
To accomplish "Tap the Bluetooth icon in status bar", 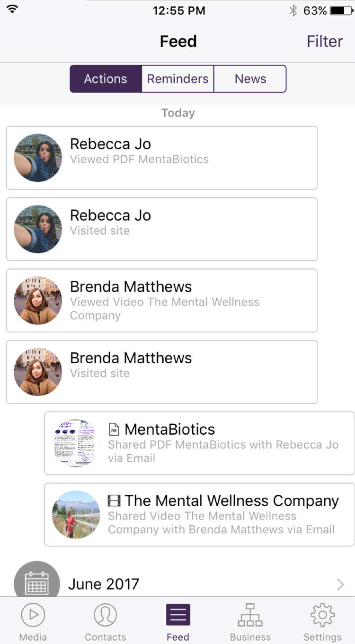I will pos(293,10).
